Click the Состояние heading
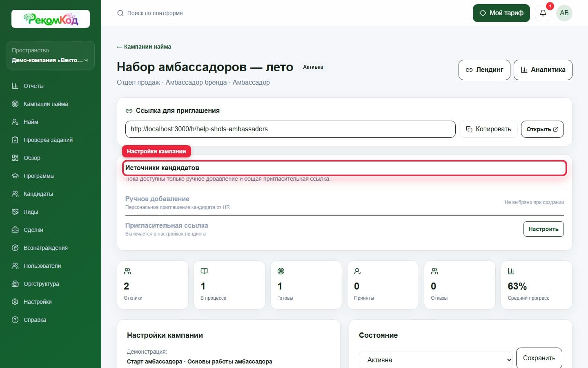 click(378, 335)
